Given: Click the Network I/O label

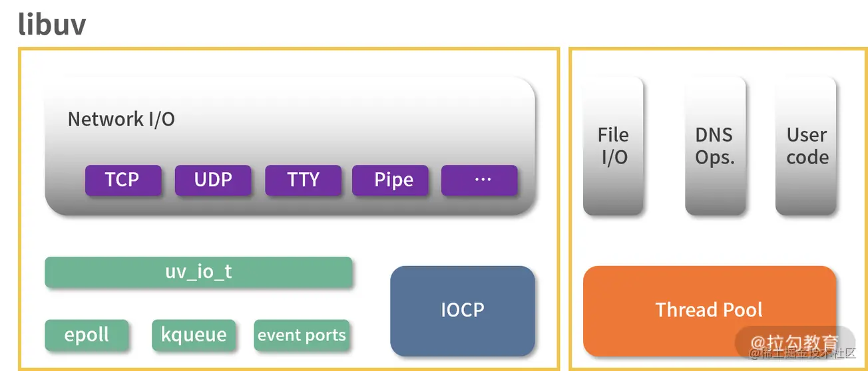Looking at the screenshot, I should click(x=121, y=120).
